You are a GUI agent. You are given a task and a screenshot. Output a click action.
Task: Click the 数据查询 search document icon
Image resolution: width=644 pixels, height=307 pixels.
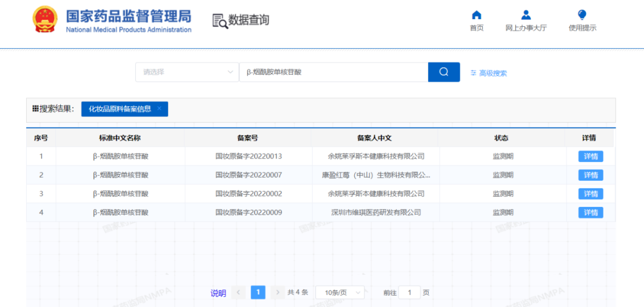point(220,20)
